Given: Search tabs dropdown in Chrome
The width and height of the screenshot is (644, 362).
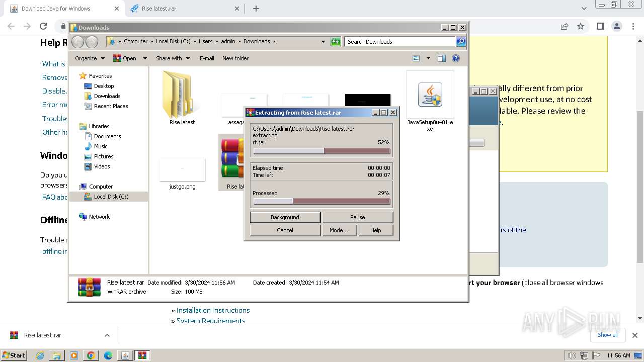Looking at the screenshot, I should [584, 9].
